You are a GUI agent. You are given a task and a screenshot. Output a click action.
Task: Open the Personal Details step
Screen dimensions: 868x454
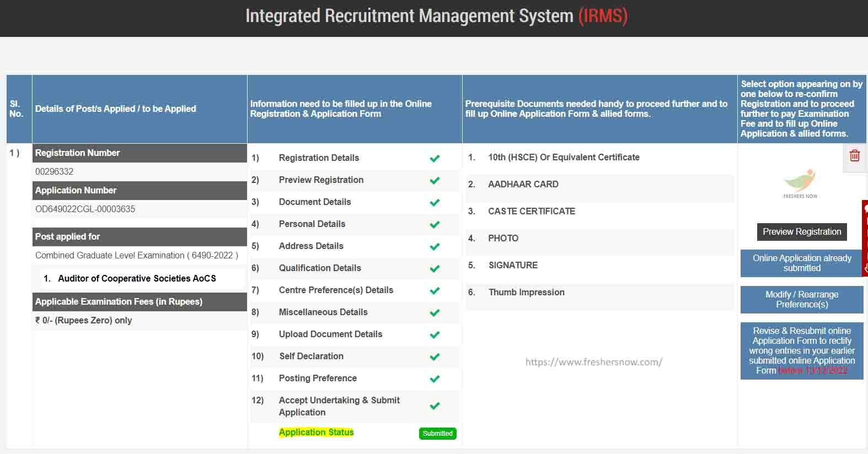[312, 224]
